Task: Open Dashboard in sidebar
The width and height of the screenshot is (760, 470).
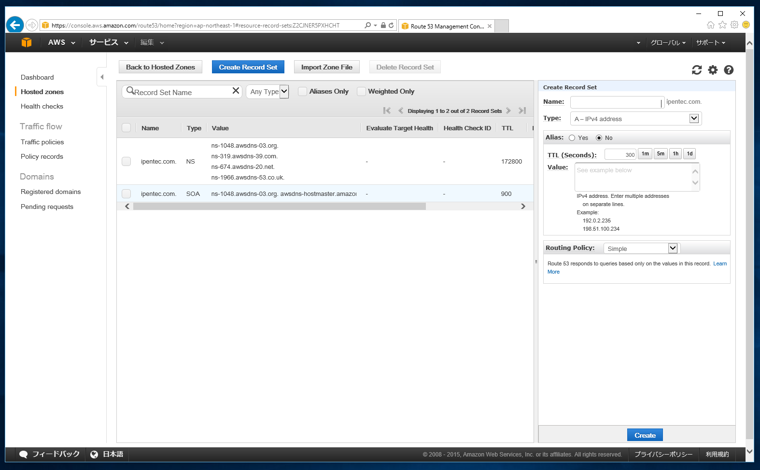Action: (37, 77)
